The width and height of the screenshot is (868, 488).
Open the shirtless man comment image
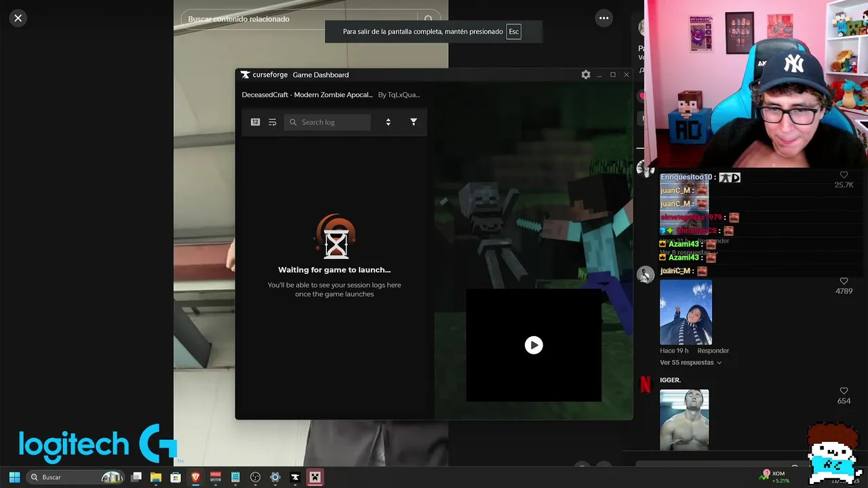click(684, 420)
